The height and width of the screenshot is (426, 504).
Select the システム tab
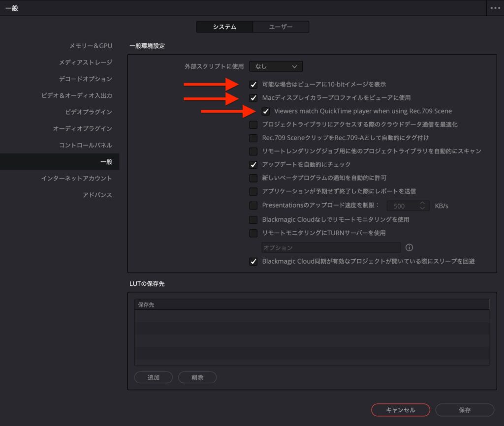[x=224, y=27]
